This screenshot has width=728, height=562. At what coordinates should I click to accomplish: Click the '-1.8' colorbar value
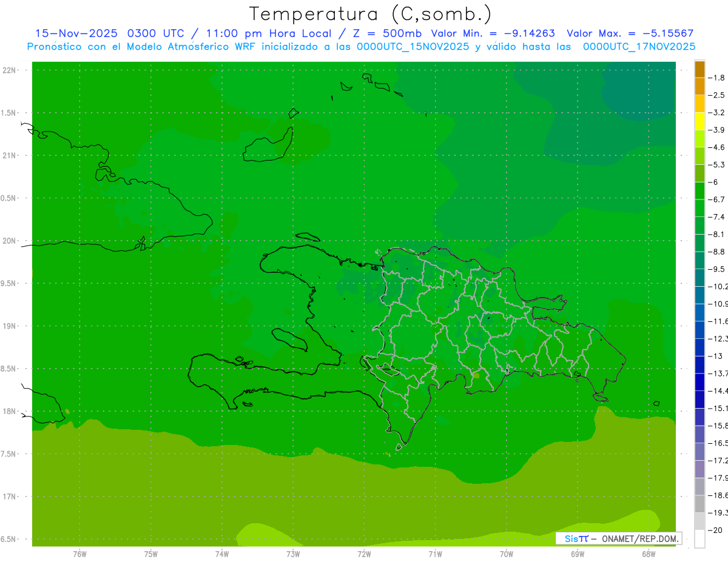(717, 78)
